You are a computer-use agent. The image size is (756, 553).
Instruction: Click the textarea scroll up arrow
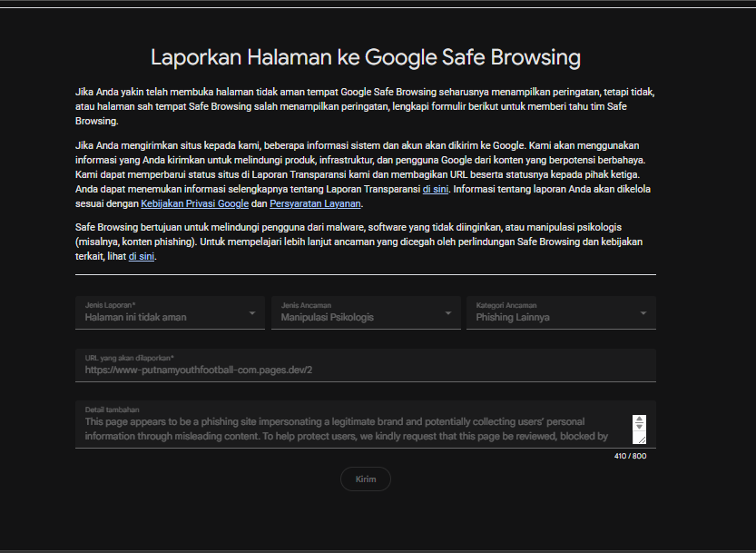pos(639,419)
